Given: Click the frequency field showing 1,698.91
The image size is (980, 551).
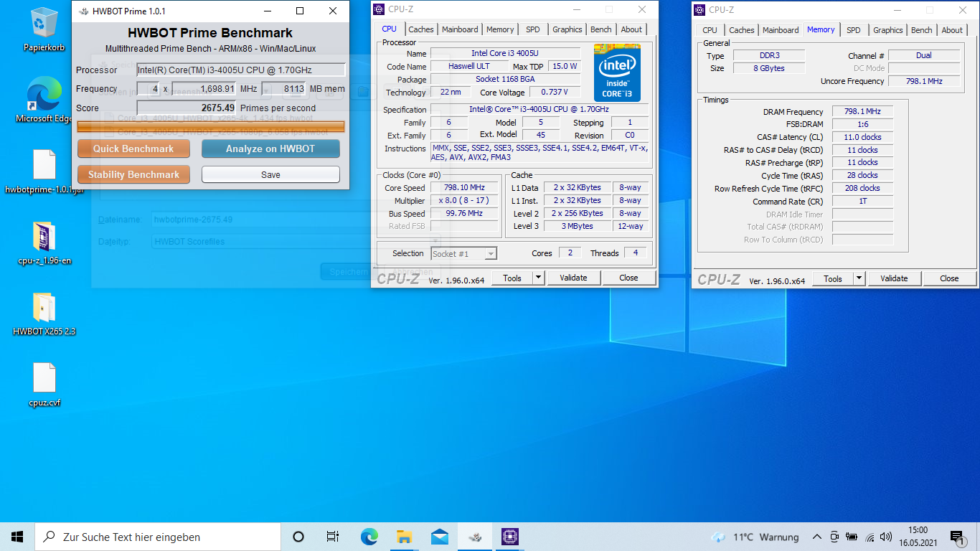Looking at the screenshot, I should 204,89.
